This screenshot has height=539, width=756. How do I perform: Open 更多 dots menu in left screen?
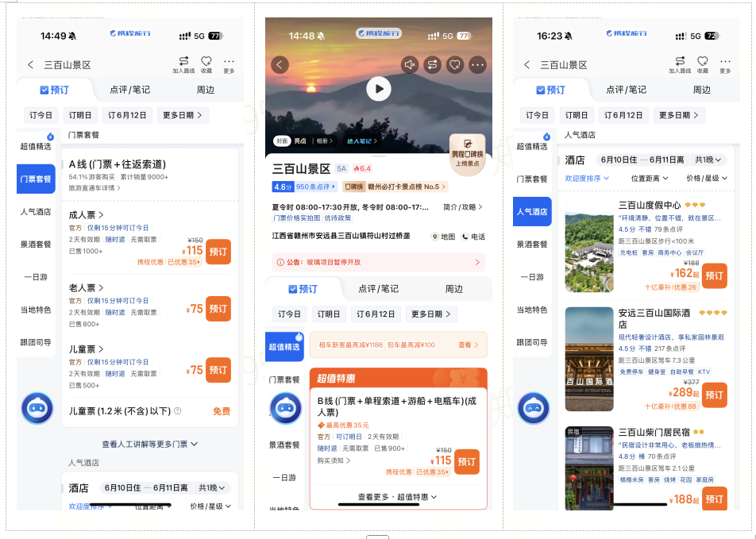(229, 64)
